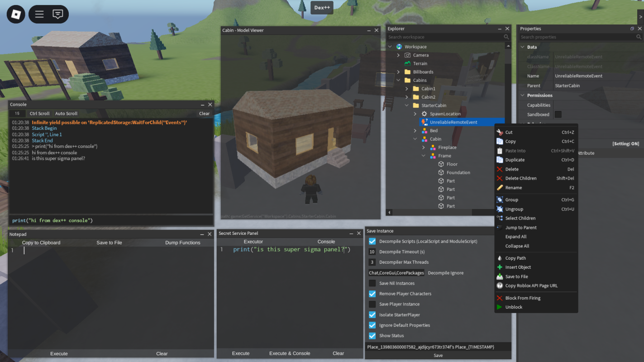The width and height of the screenshot is (644, 362).
Task: Uncheck Show Status checkbox
Action: point(372,335)
